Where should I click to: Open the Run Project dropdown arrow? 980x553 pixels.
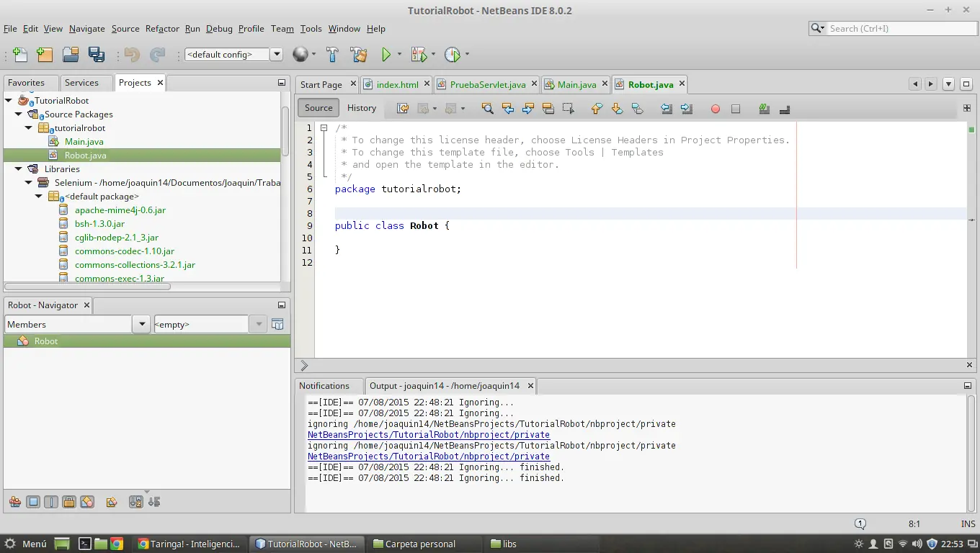pyautogui.click(x=399, y=54)
